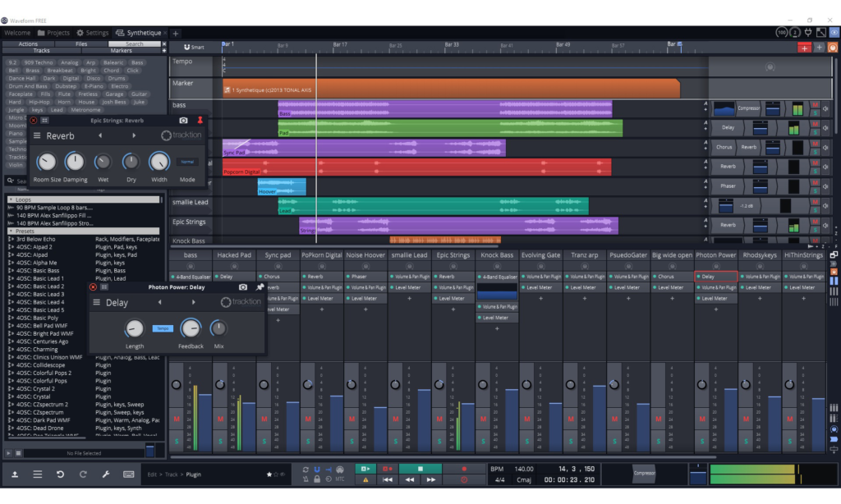The width and height of the screenshot is (841, 504).
Task: Click the export icon at the bottom left
Action: pos(14,474)
